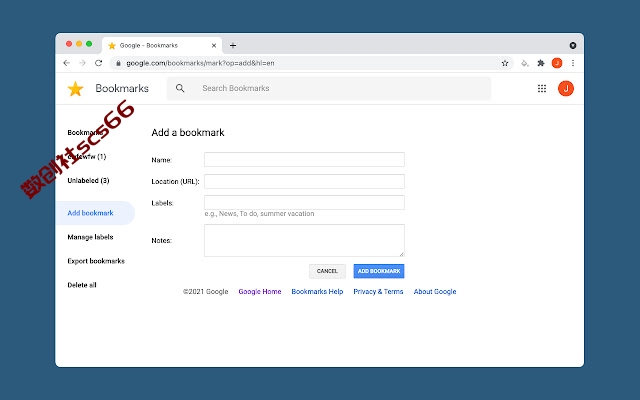Open the Bookmarks Help link
The image size is (640, 400).
point(317,291)
